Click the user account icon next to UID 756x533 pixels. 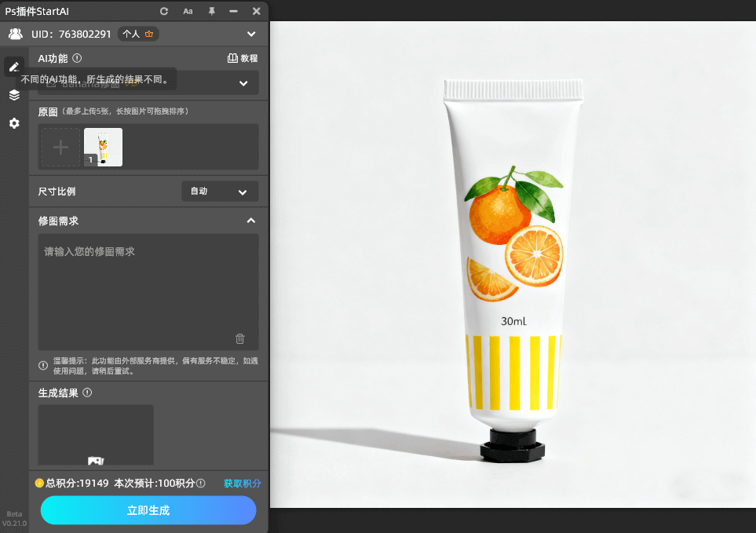coord(14,34)
